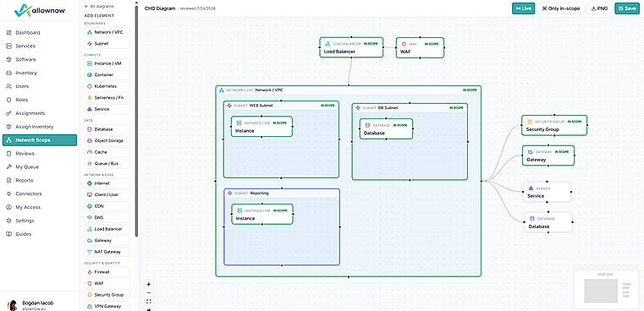Add a Subnet element from the palette

click(107, 43)
